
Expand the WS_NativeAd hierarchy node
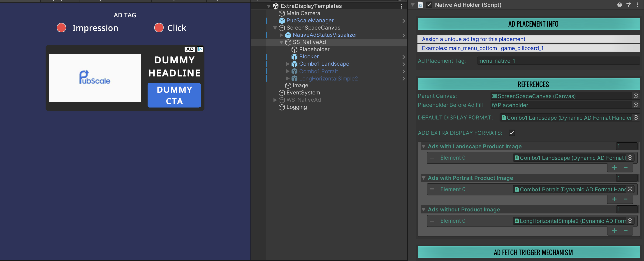click(275, 100)
